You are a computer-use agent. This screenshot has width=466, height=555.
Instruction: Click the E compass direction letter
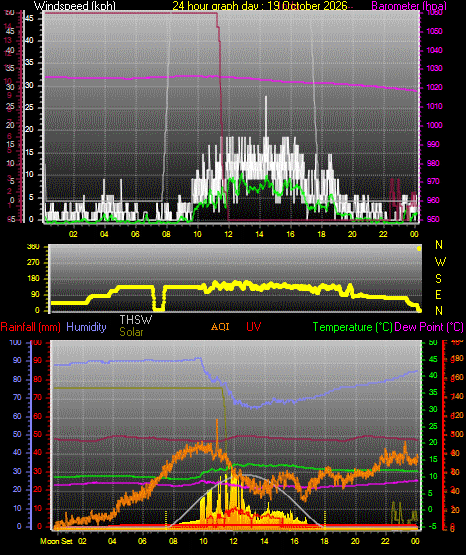[438, 294]
